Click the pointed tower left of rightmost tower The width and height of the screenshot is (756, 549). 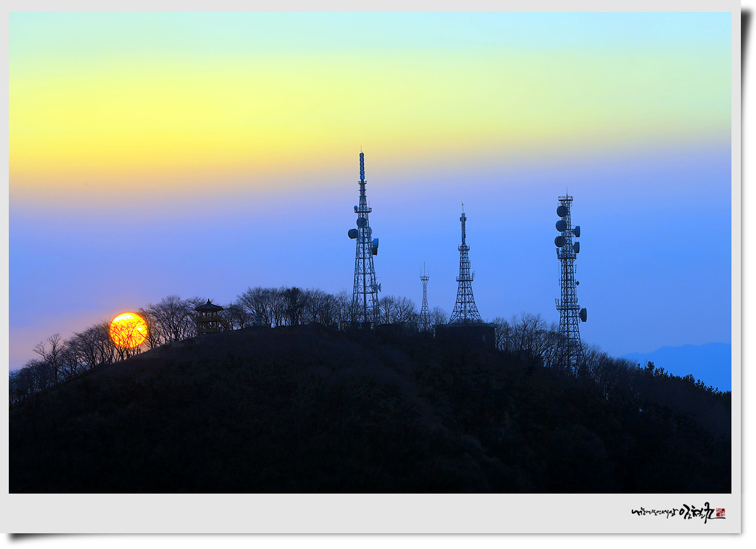tap(465, 271)
